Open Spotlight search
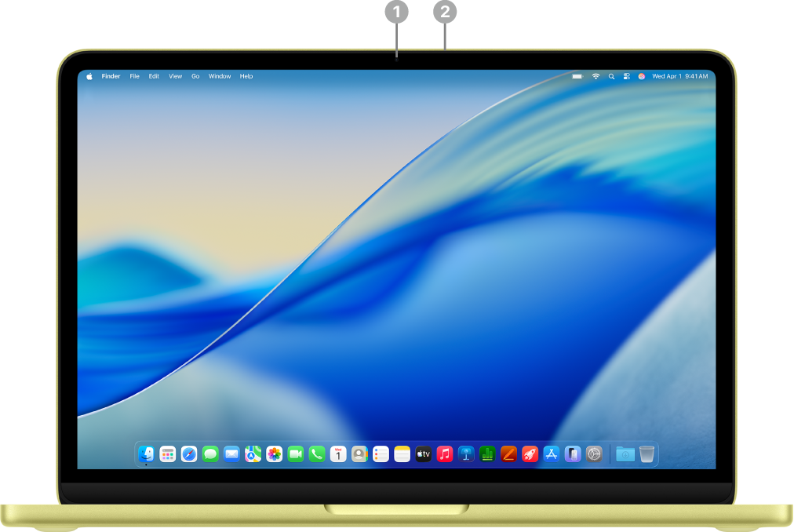 [x=611, y=76]
